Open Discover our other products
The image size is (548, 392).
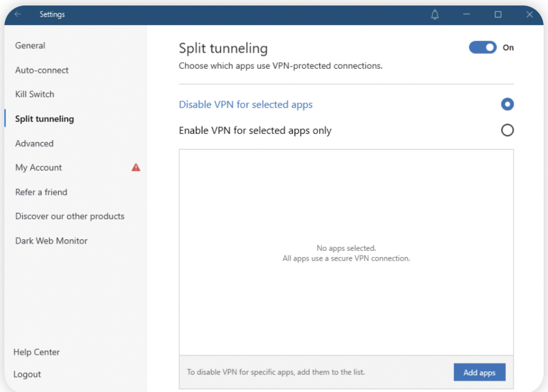[x=70, y=216]
